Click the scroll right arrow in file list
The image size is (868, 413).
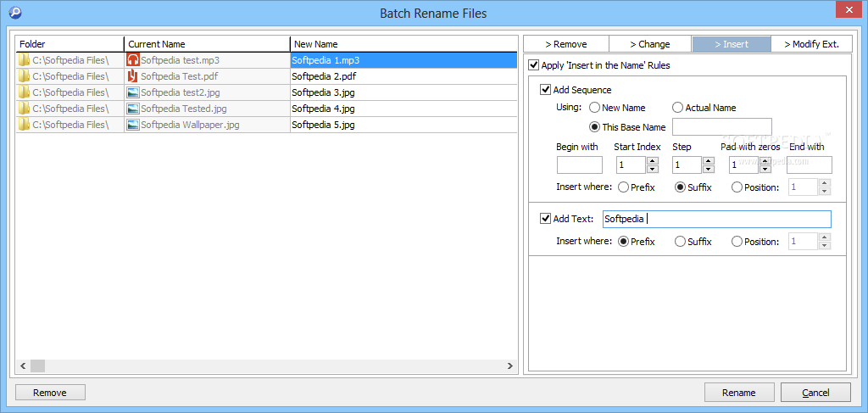click(x=509, y=366)
